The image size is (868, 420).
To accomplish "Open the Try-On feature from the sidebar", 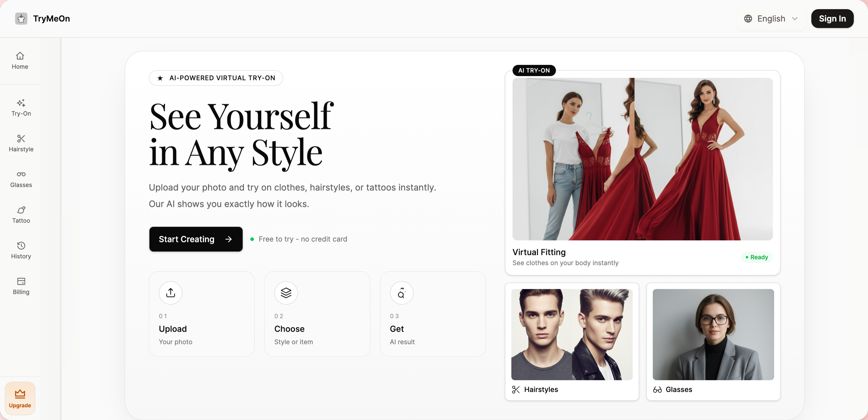I will tap(21, 107).
